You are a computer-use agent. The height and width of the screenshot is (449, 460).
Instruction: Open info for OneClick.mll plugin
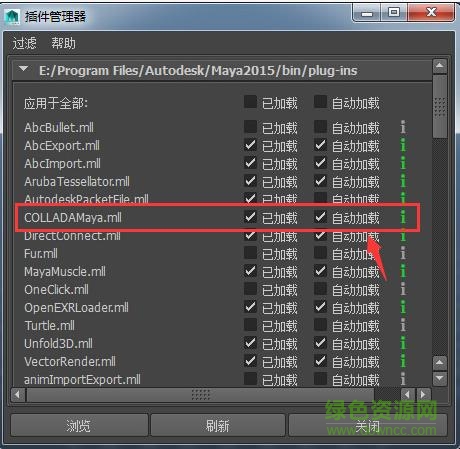tap(403, 290)
